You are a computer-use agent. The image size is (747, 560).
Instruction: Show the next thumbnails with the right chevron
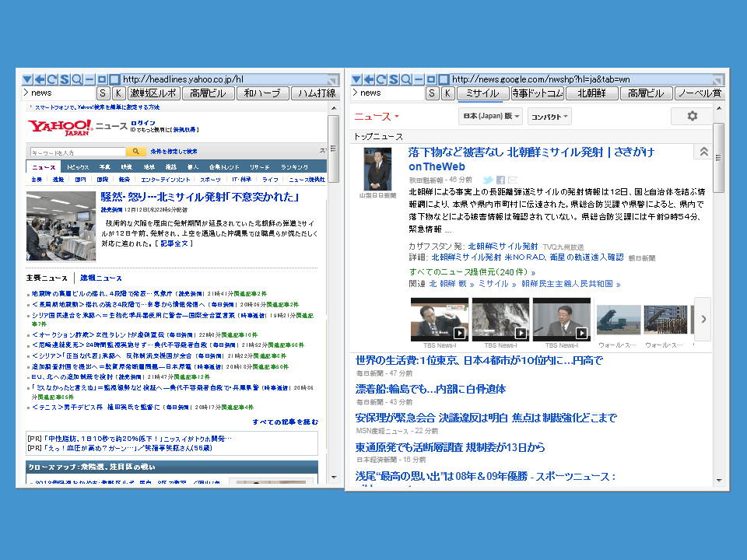pos(703,319)
